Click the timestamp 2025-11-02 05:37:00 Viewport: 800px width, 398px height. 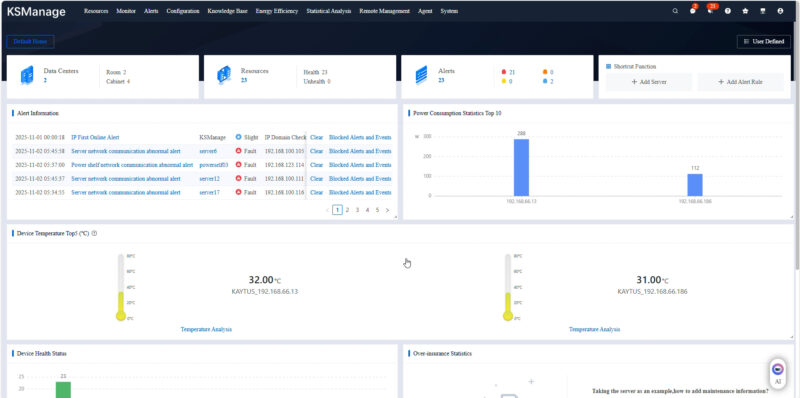coord(40,165)
